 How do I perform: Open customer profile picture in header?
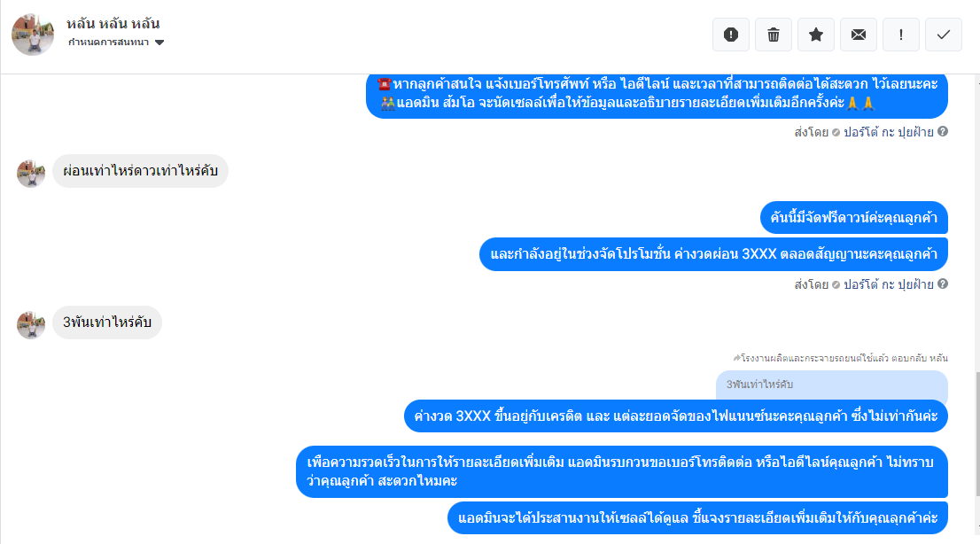(x=33, y=35)
